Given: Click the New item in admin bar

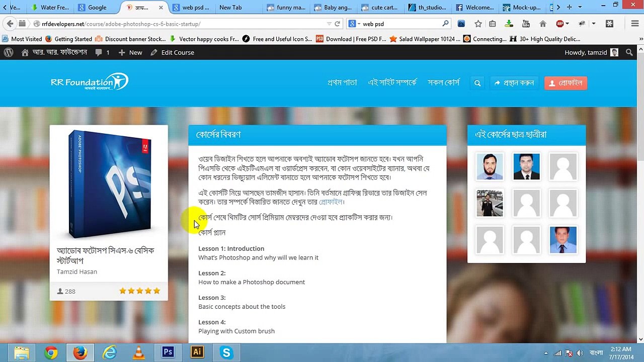Looking at the screenshot, I should click(x=130, y=52).
